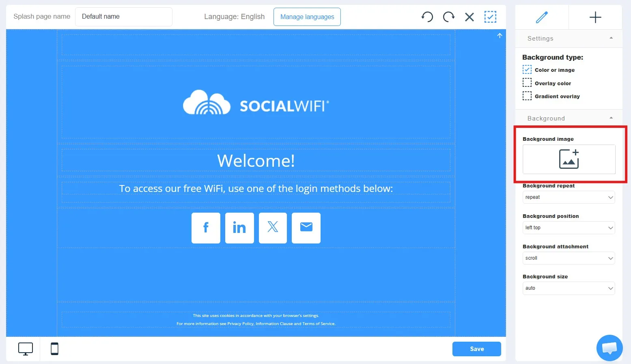The image size is (631, 364).
Task: Select the Privacy Policy information footer line
Action: pyautogui.click(x=256, y=324)
